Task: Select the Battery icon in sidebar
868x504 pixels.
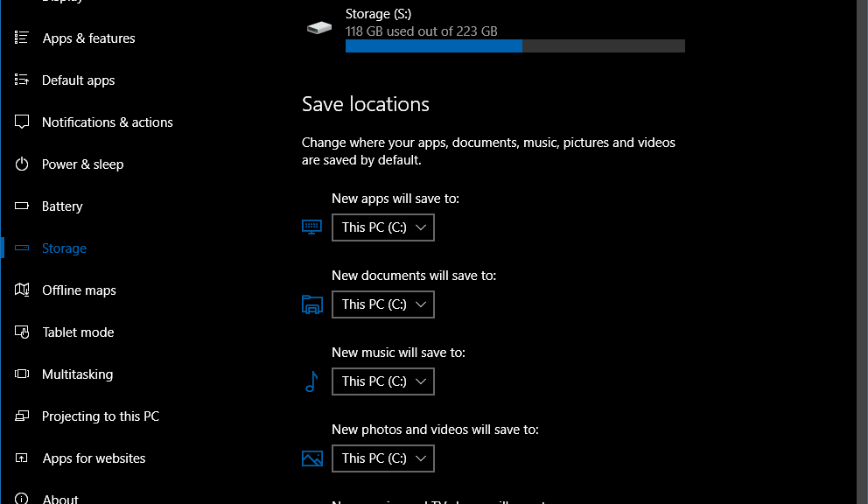Action: coord(22,206)
